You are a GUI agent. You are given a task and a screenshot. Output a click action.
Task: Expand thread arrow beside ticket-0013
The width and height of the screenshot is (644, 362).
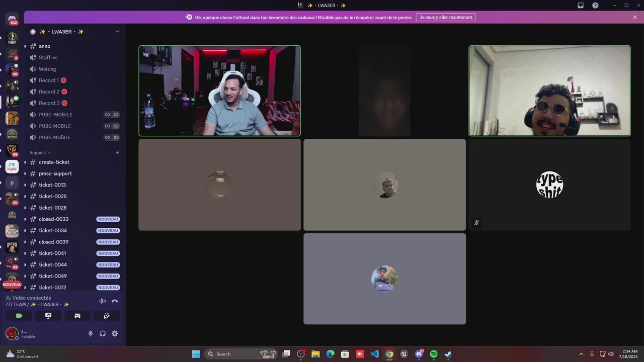click(25, 185)
